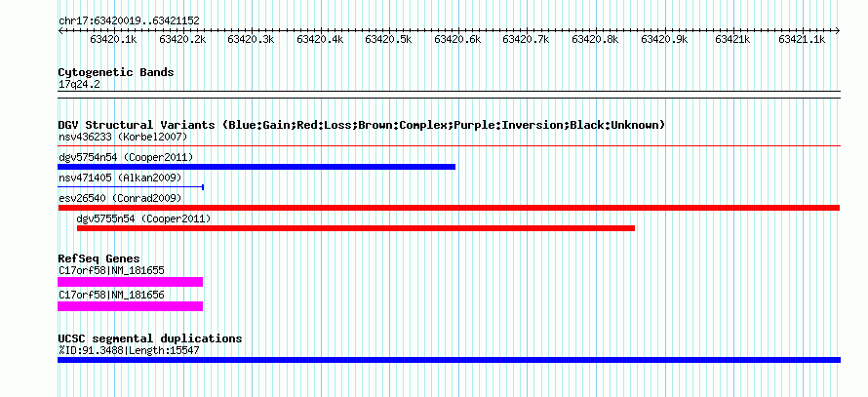The height and width of the screenshot is (397, 868).
Task: Click the 63420.1k ruler tick label
Action: click(x=113, y=39)
